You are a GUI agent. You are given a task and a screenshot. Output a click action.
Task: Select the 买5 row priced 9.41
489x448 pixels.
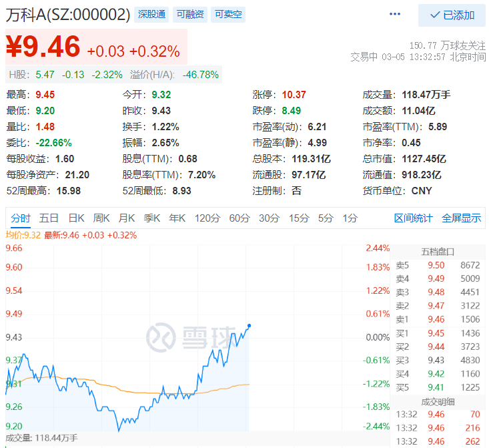point(438,387)
